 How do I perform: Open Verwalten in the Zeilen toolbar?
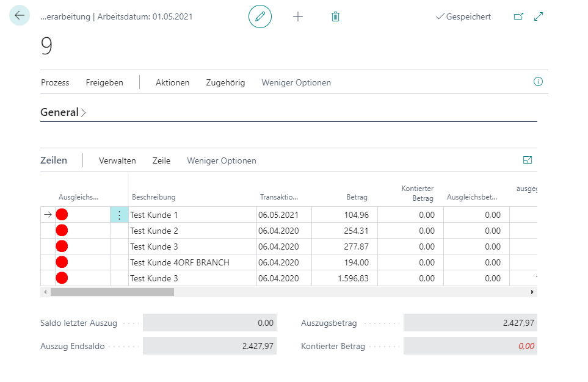click(x=117, y=160)
